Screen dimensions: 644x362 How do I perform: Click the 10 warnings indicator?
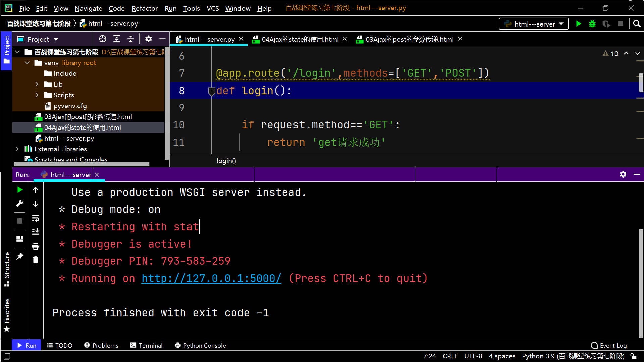[x=610, y=53]
